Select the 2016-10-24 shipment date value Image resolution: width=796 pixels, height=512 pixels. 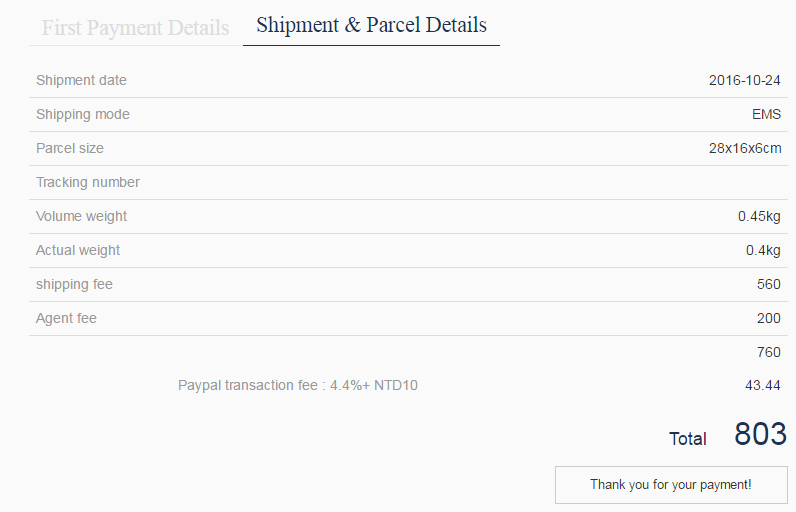(x=744, y=80)
